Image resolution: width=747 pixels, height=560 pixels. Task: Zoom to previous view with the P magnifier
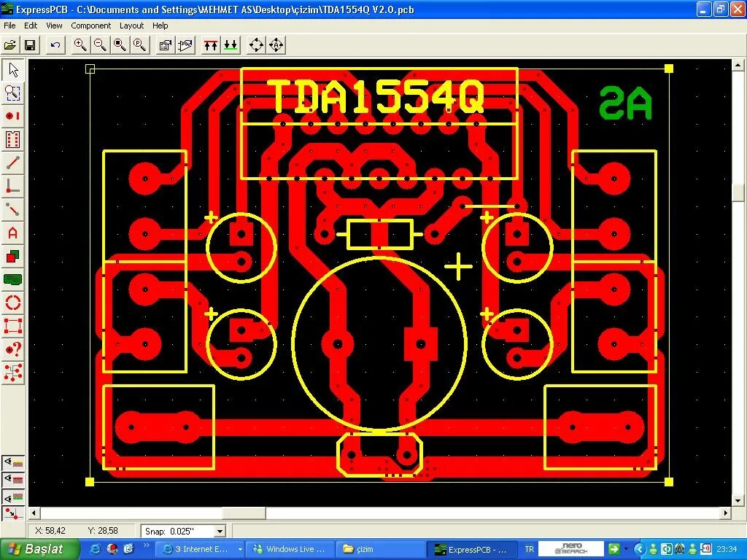(139, 45)
